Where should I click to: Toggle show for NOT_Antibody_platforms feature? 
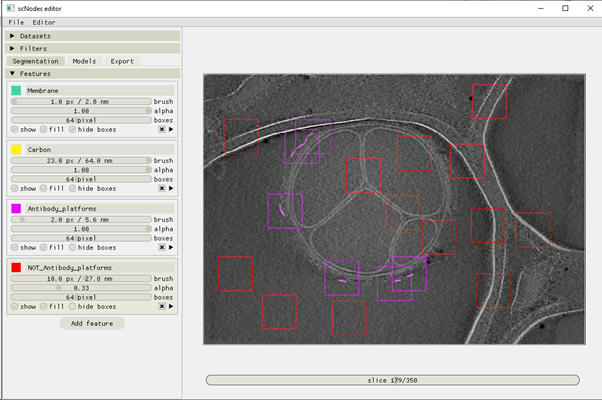coord(15,306)
